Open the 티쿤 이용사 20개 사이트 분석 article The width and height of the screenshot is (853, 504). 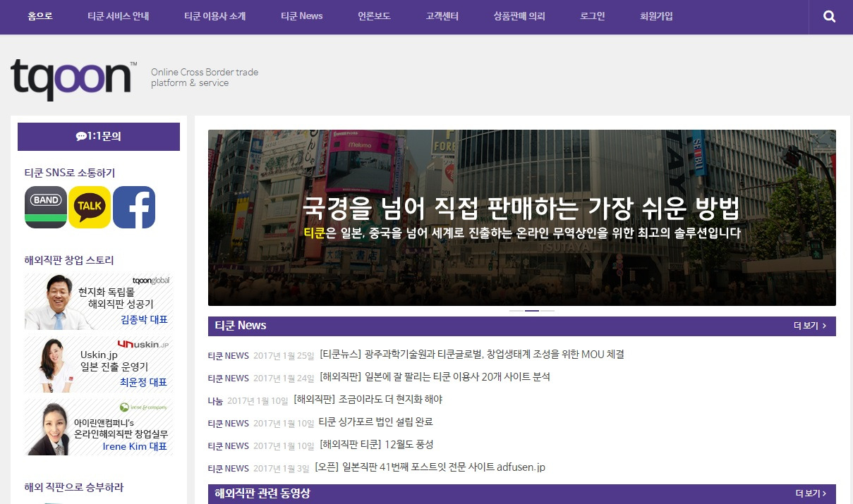[x=435, y=376]
